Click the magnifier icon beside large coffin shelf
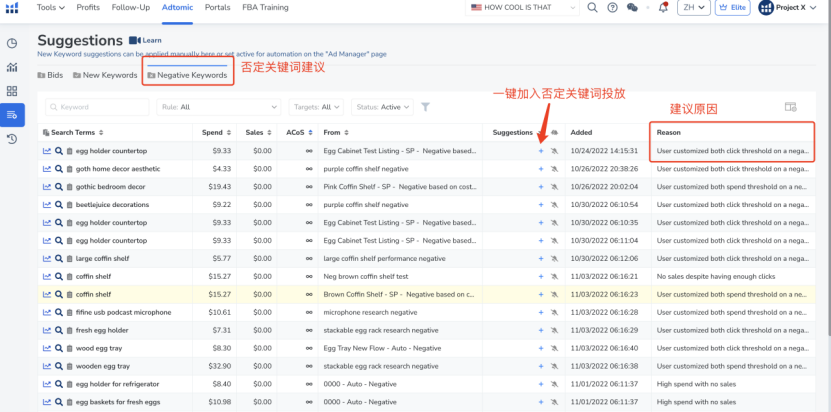 point(58,258)
